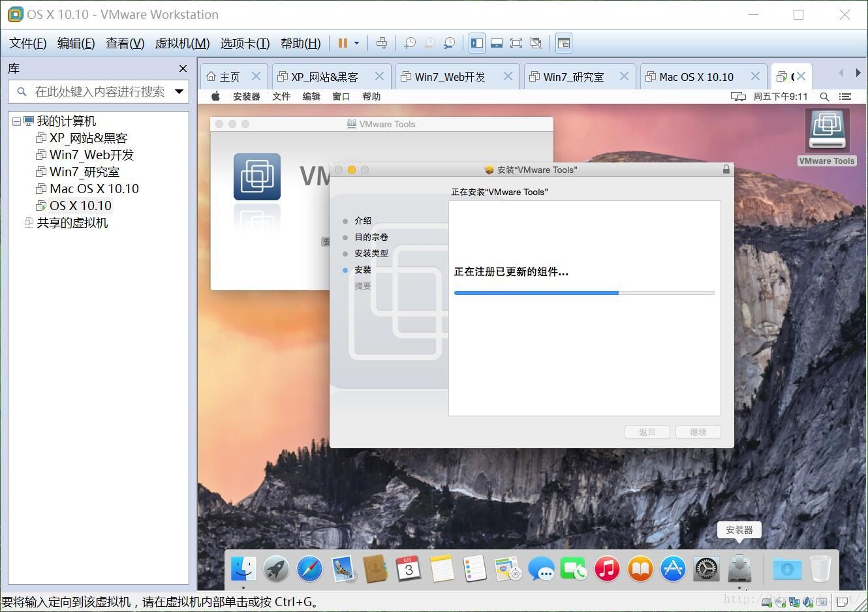Open Finder from the Dock
This screenshot has height=612, width=868.
243,569
